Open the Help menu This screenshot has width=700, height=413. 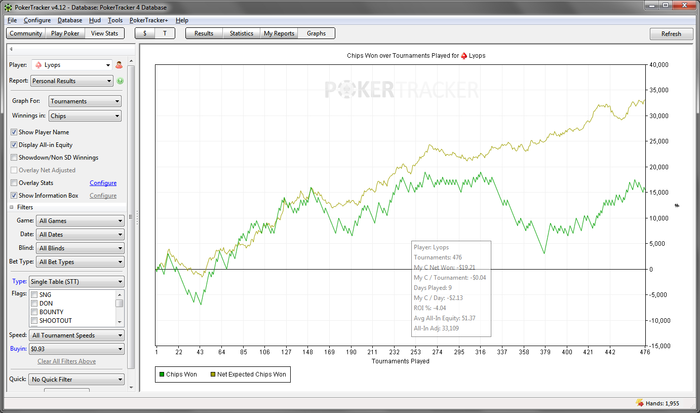point(182,21)
